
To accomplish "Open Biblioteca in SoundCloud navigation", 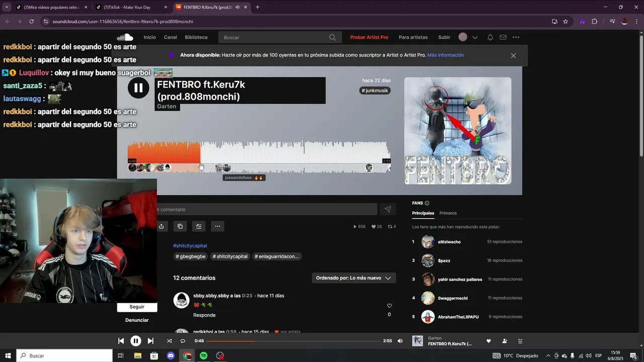I will pos(196,37).
